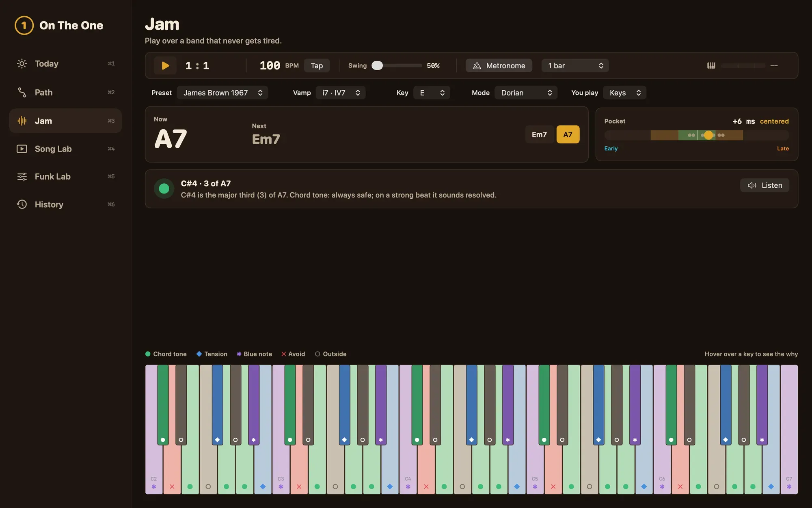Switch to Song Lab

click(x=65, y=149)
